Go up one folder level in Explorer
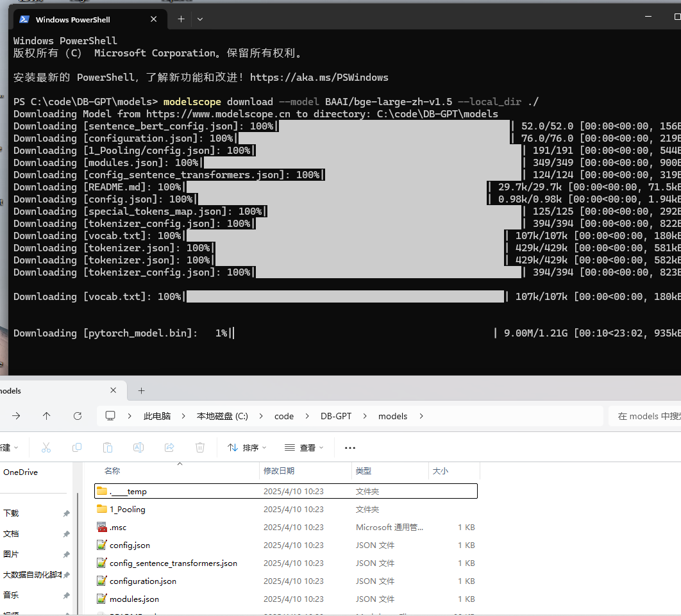 pyautogui.click(x=46, y=416)
